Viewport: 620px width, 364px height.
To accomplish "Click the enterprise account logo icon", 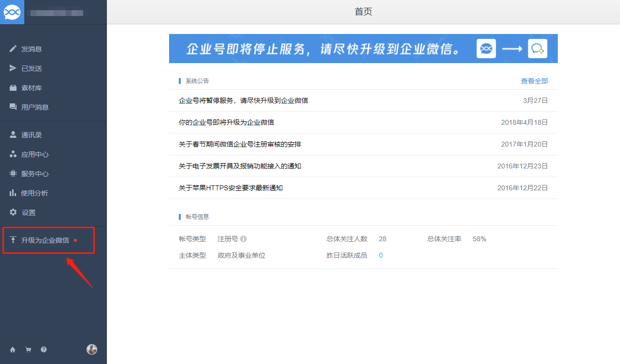I will tap(12, 12).
